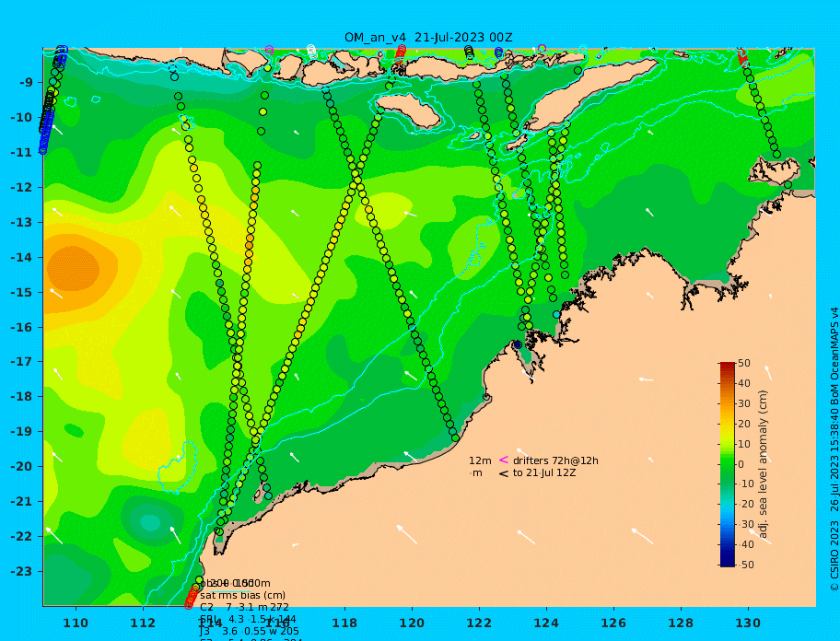
Task: Click the dark blue bottom of the colorbar
Action: pos(727,562)
